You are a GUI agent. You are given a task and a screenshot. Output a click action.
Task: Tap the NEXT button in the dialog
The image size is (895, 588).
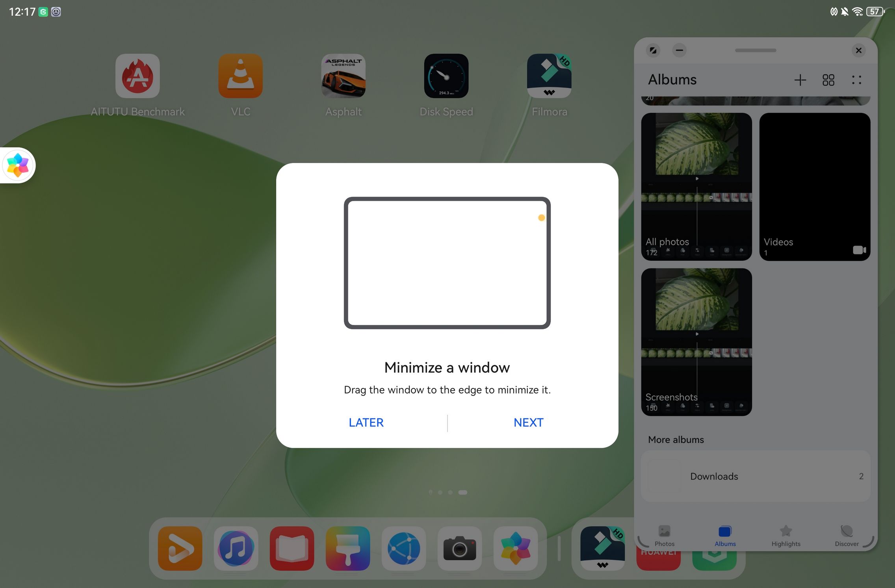pos(528,423)
